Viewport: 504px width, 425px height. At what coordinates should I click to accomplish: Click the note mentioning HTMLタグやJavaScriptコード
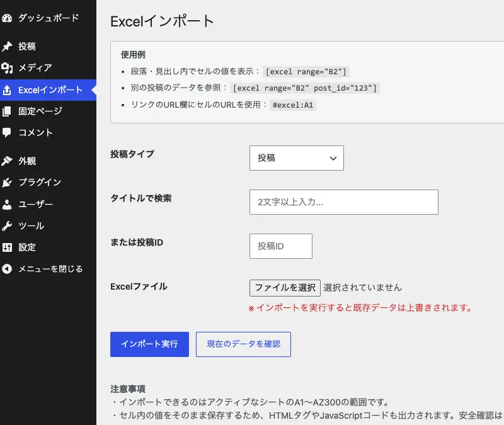[x=307, y=416]
